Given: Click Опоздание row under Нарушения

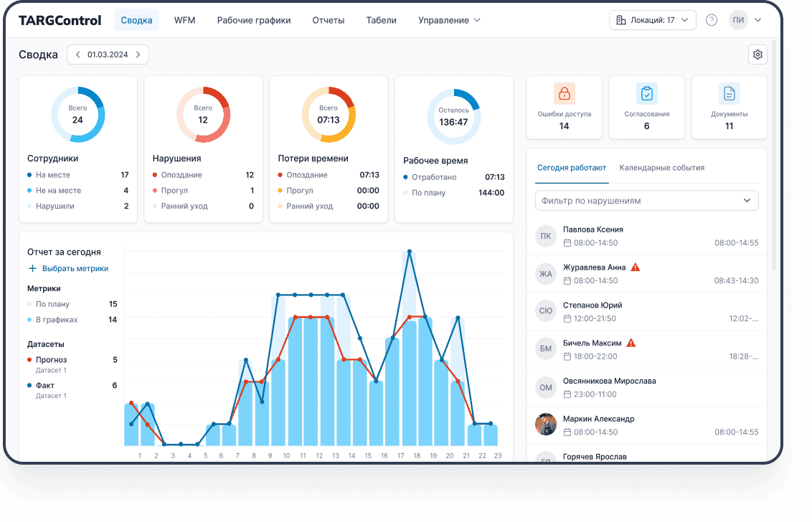Looking at the screenshot, I should point(203,175).
